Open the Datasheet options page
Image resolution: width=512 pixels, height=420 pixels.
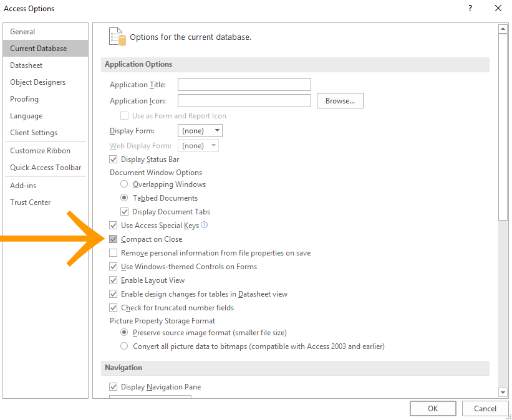(26, 65)
